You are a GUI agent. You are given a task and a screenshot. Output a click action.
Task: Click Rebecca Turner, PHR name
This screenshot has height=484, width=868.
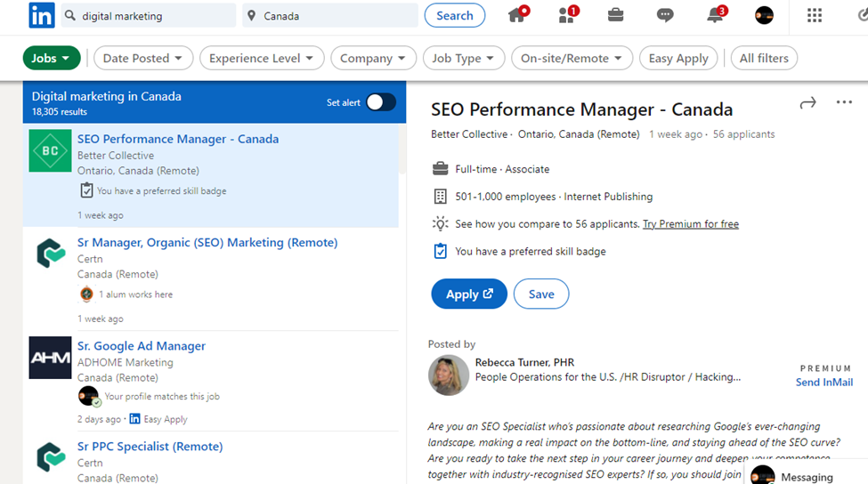[524, 362]
